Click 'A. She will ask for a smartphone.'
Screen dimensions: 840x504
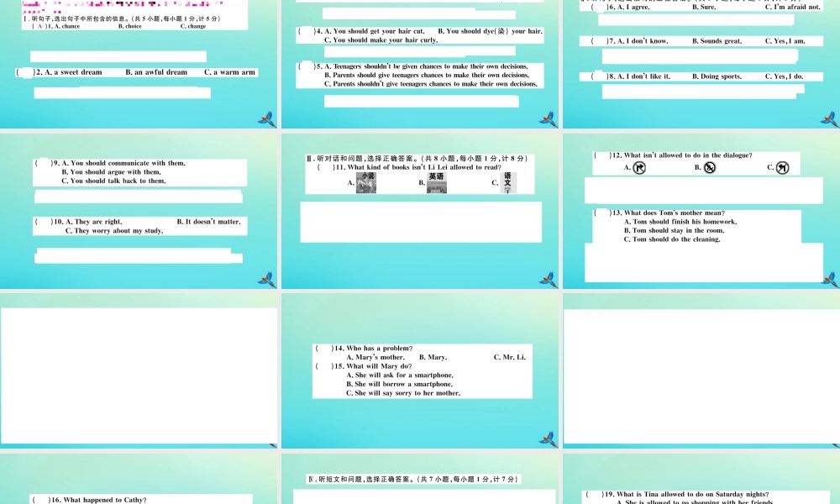point(400,375)
